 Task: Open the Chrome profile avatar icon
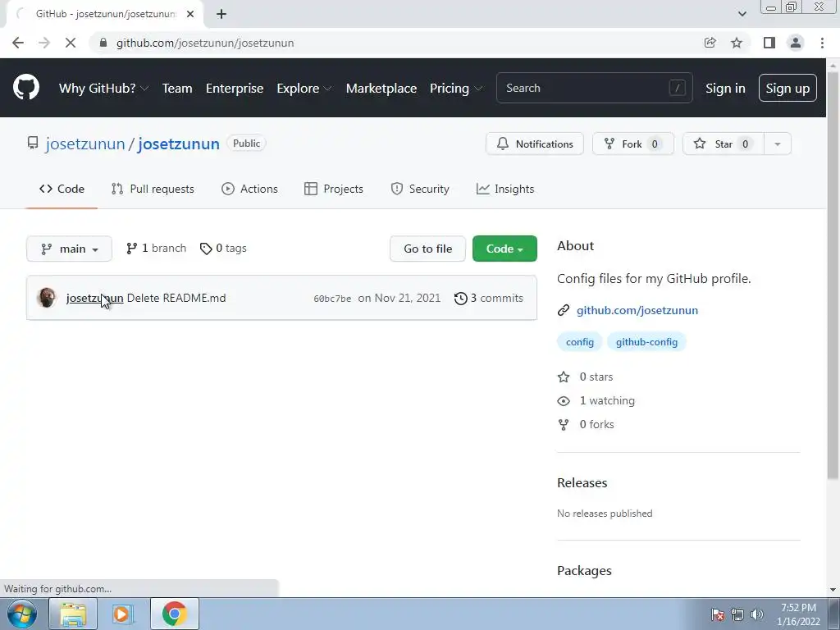(796, 43)
